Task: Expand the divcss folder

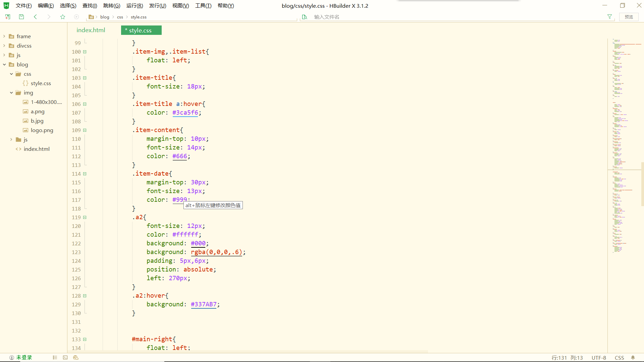Action: pyautogui.click(x=4, y=46)
